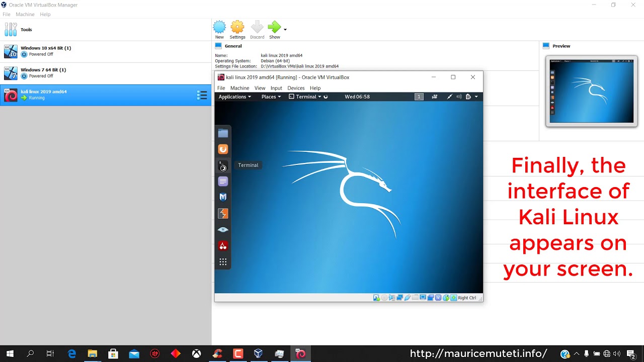This screenshot has height=362, width=644.
Task: Launch Firefox from the Kali dock
Action: [223, 149]
